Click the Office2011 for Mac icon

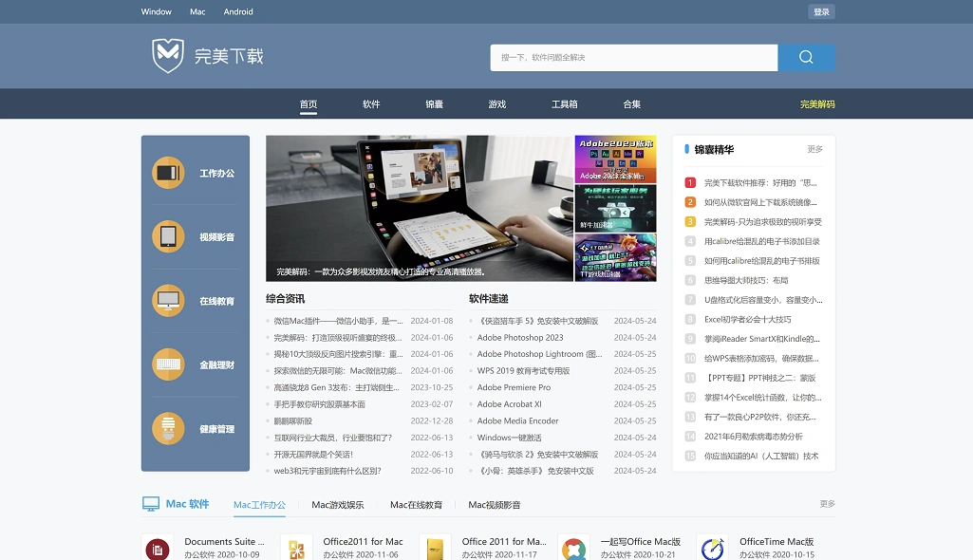[296, 548]
